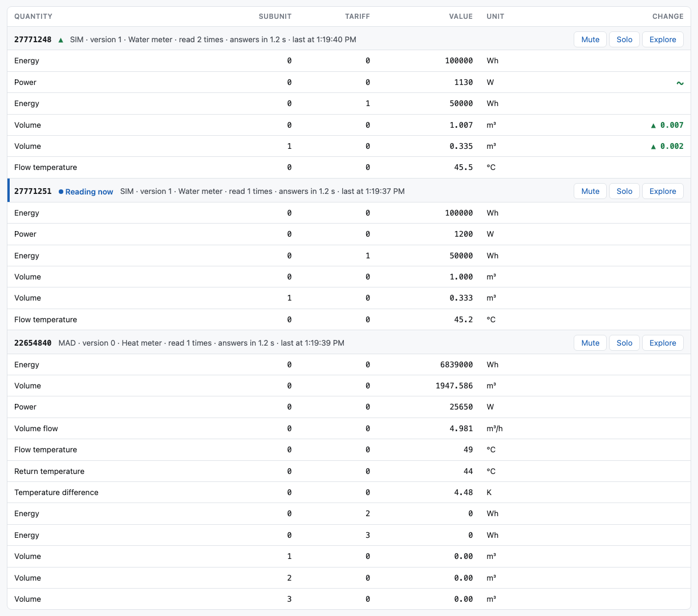Solo meter 27771248
Image resolution: width=698 pixels, height=616 pixels.
click(624, 39)
